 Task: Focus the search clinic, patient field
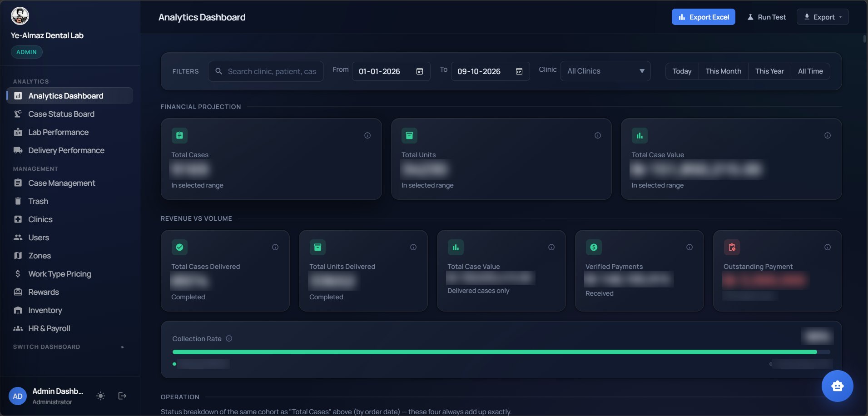tap(266, 71)
